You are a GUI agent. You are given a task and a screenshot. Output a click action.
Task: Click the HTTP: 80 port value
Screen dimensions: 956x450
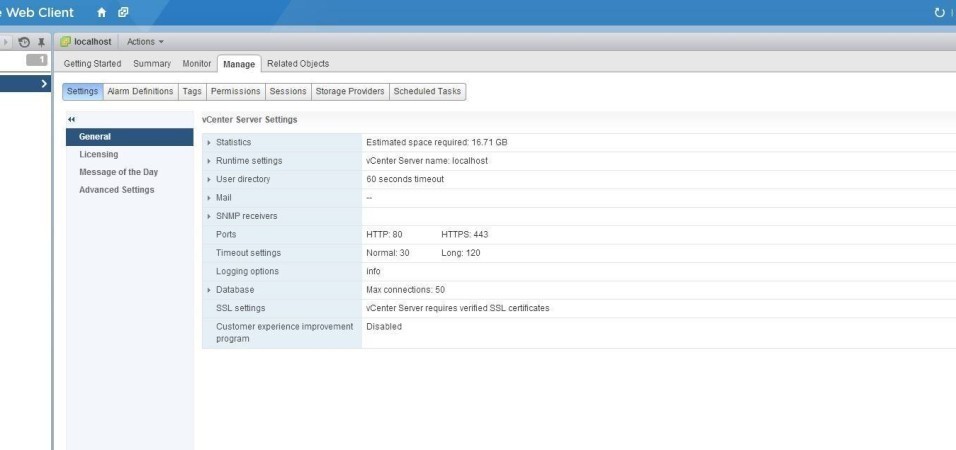pos(384,235)
